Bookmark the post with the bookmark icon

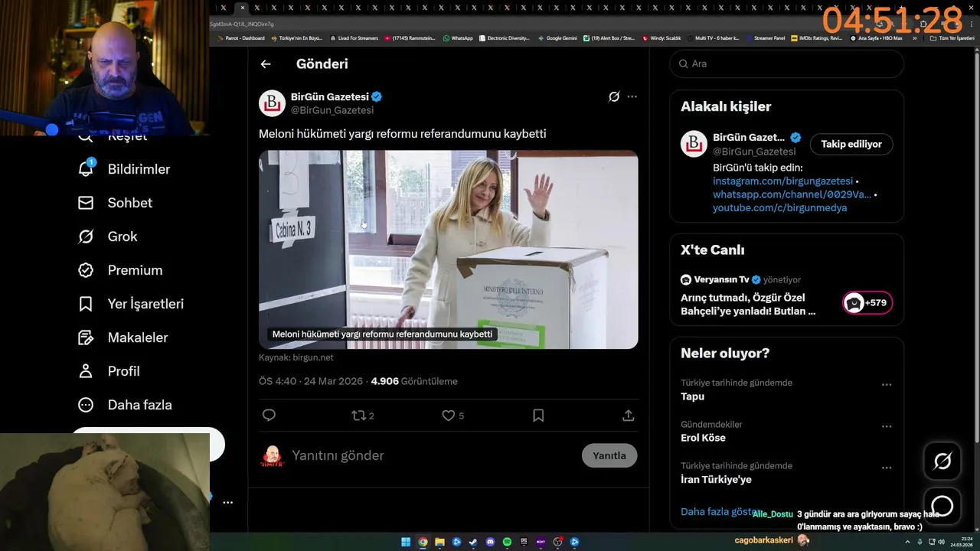coord(538,416)
